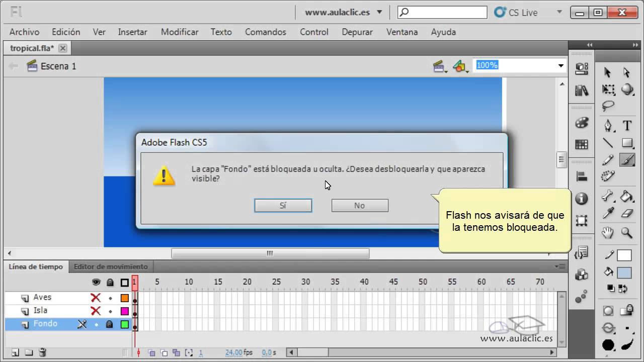Screen dimensions: 644x362
Task: Click the new layer icon
Action: pos(15,352)
